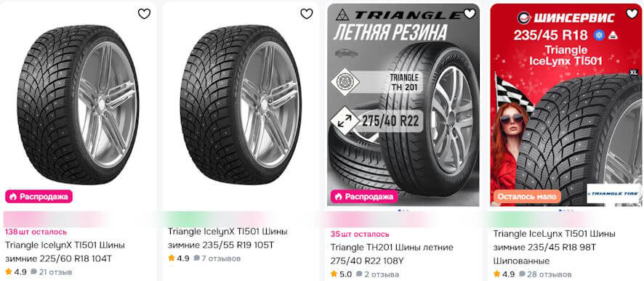The height and width of the screenshot is (281, 644).
Task: Open the 2 отзыва reviews link
Action: (x=378, y=274)
